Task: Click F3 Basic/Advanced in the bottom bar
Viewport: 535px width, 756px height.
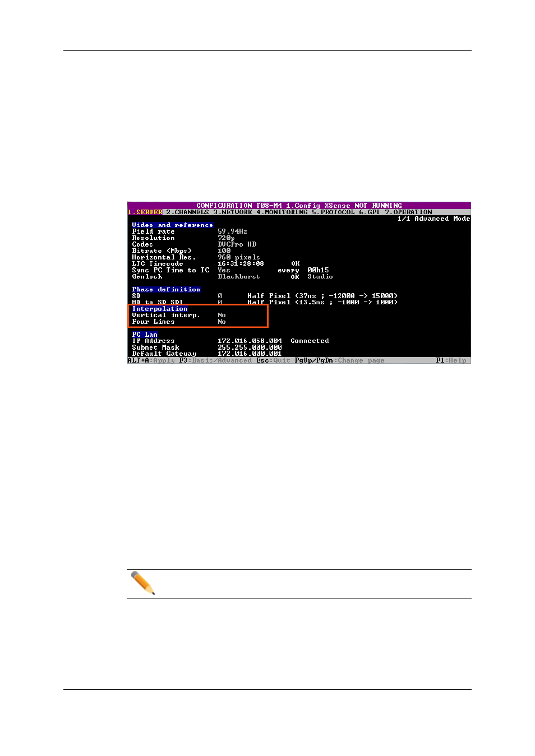Action: [215, 361]
